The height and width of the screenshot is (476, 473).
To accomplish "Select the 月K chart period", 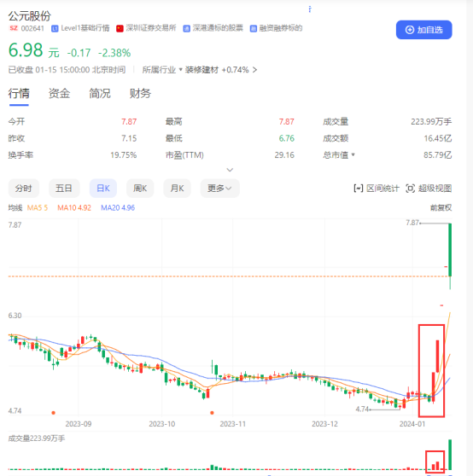I will coord(177,189).
